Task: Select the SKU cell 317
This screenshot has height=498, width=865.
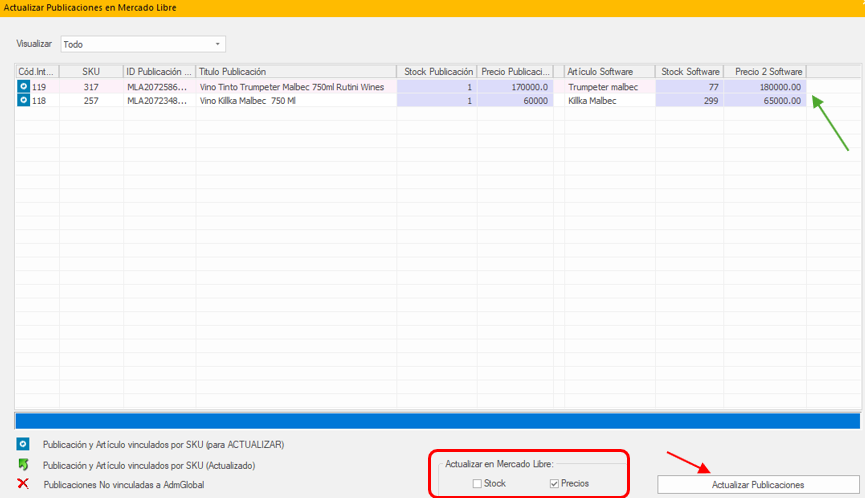Action: [91, 87]
